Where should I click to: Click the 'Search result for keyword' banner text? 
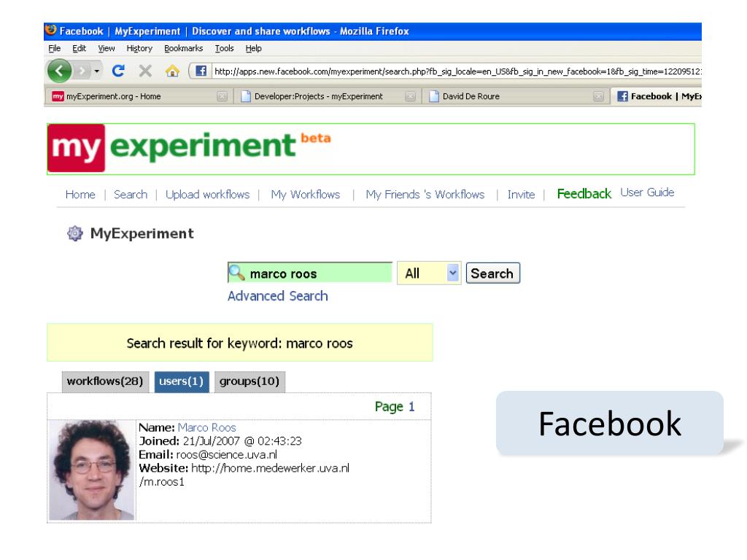[x=239, y=343]
